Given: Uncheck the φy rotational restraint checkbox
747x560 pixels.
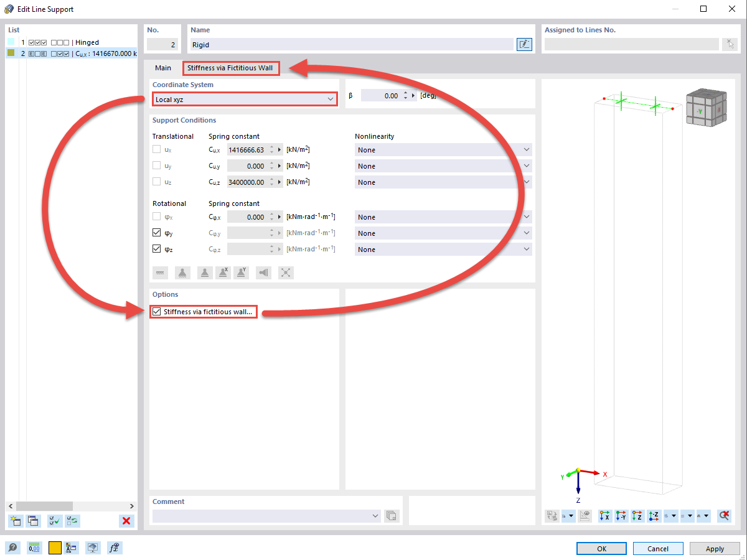Looking at the screenshot, I should tap(156, 233).
